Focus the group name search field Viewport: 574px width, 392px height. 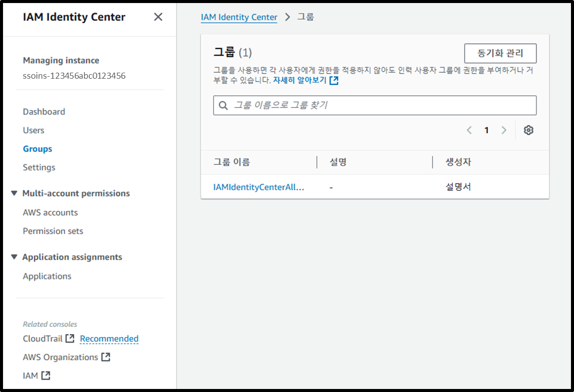click(x=375, y=105)
